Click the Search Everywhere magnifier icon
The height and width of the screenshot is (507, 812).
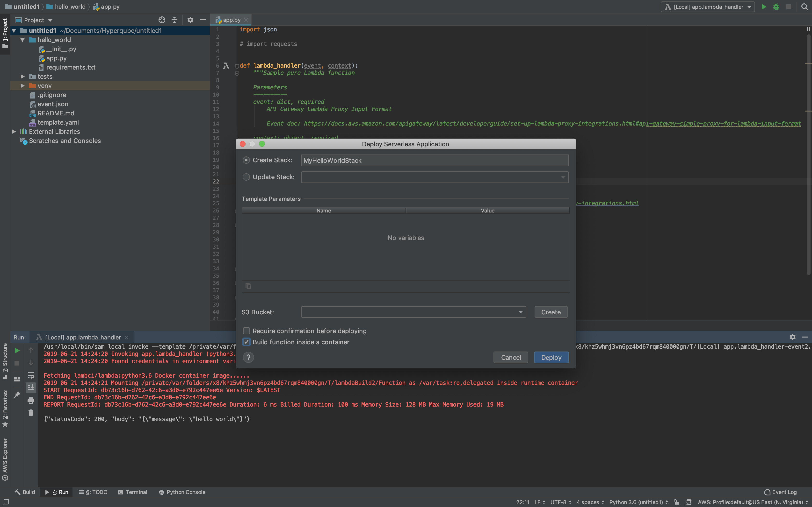(x=804, y=7)
